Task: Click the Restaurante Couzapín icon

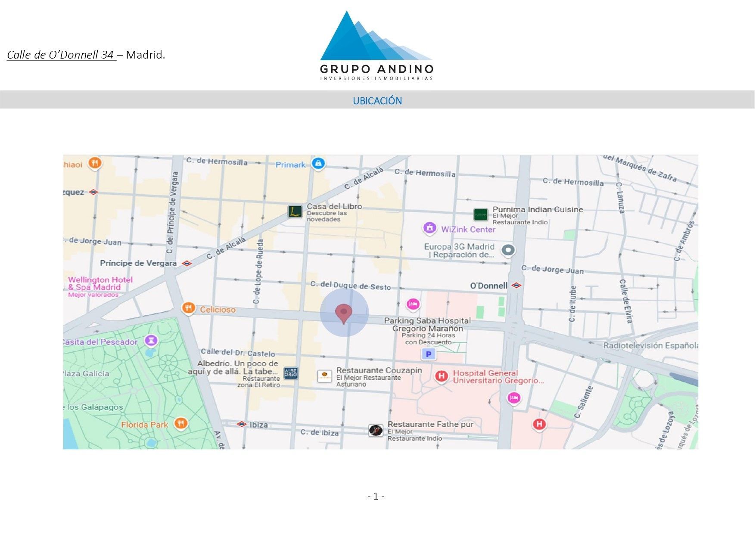Action: click(x=324, y=376)
